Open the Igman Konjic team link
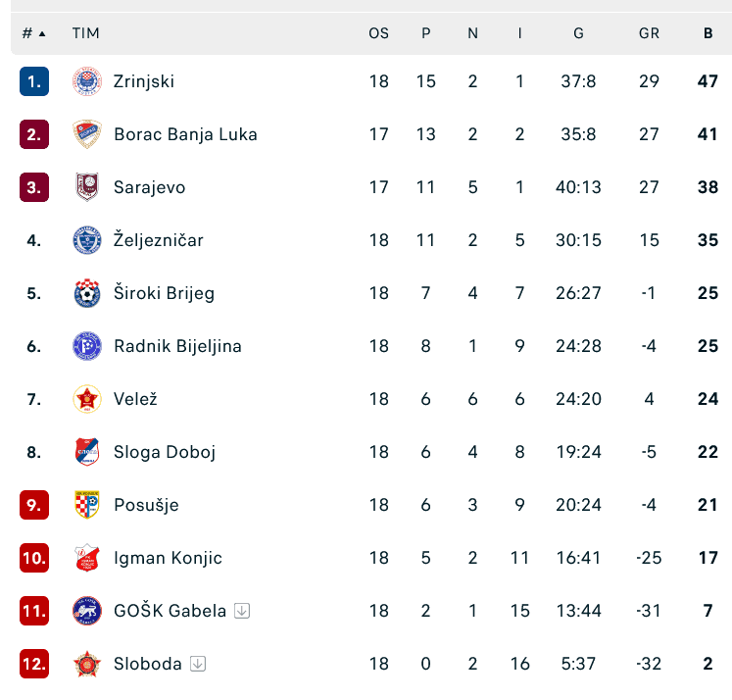The width and height of the screenshot is (732, 700). tap(168, 558)
